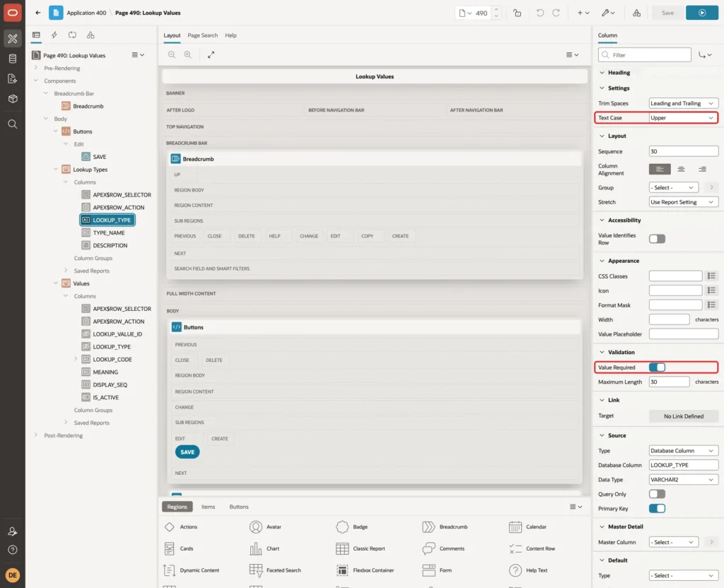Open the Create plus menu
Viewport: 724px width, 588px height.
[x=583, y=13]
